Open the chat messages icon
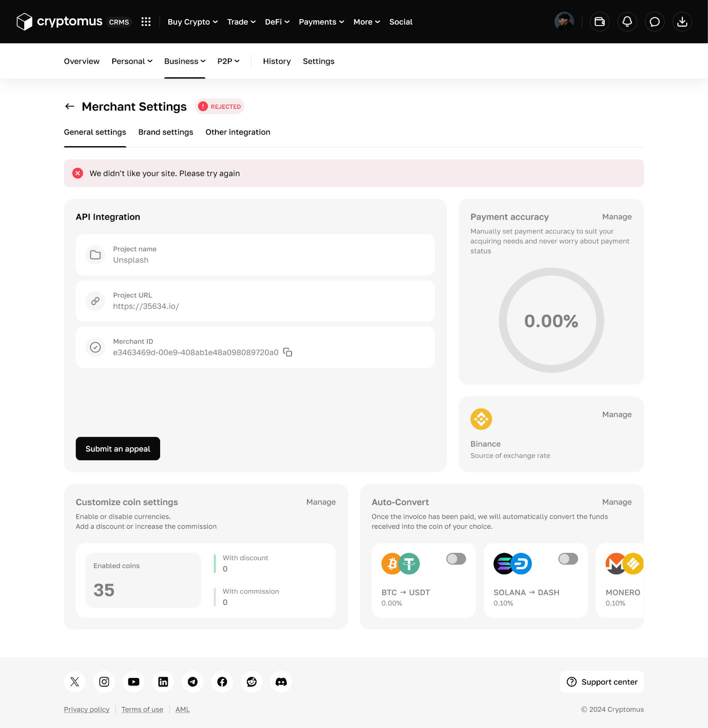The width and height of the screenshot is (708, 728). point(654,22)
